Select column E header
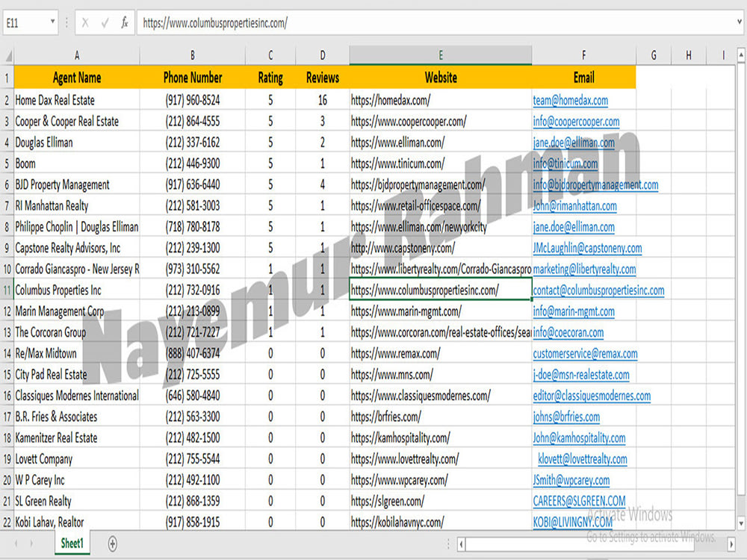The width and height of the screenshot is (747, 560). [441, 55]
